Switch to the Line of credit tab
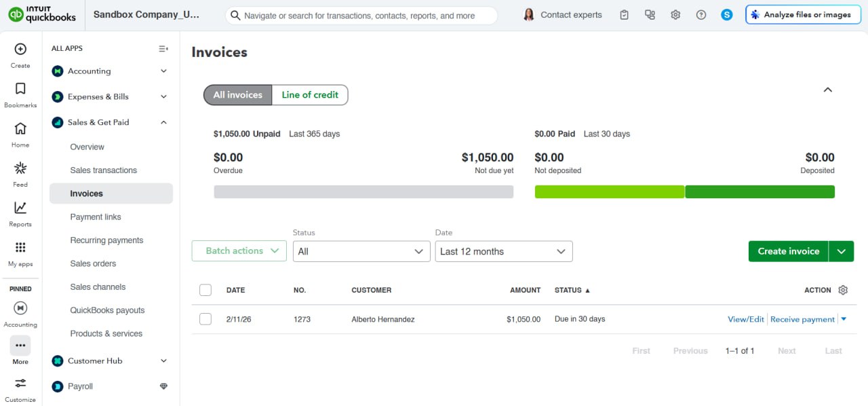 309,94
